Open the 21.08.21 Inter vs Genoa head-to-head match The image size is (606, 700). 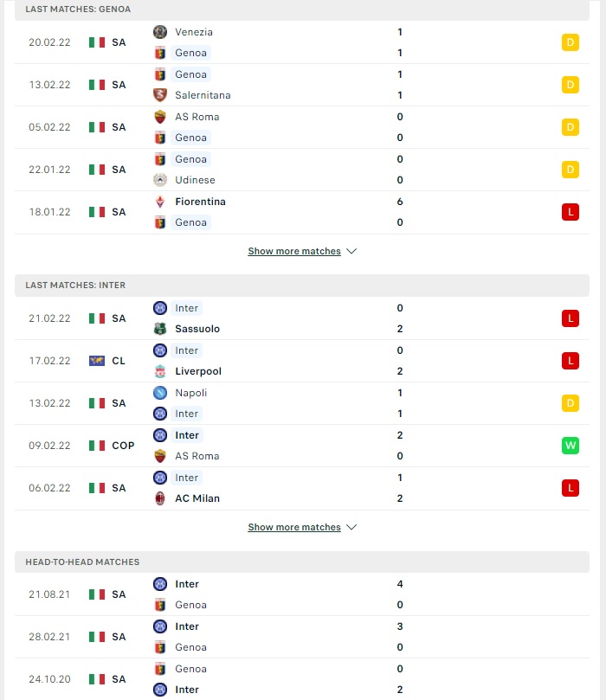[x=302, y=594]
